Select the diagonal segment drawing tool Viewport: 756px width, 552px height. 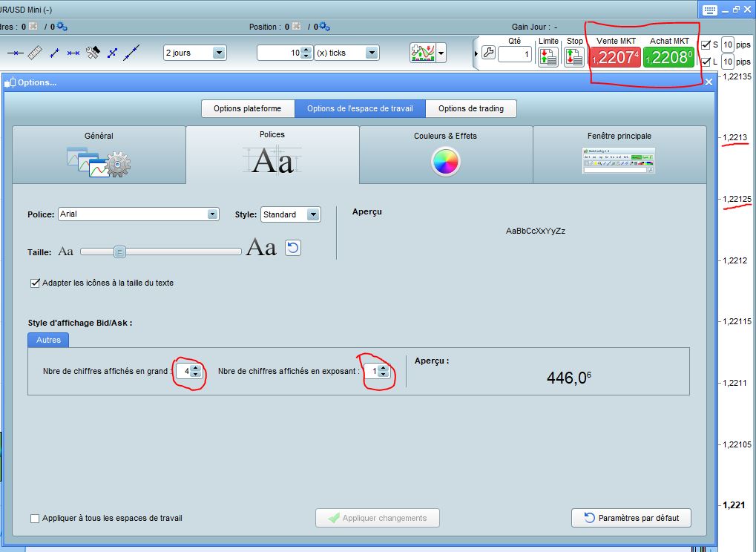[54, 53]
